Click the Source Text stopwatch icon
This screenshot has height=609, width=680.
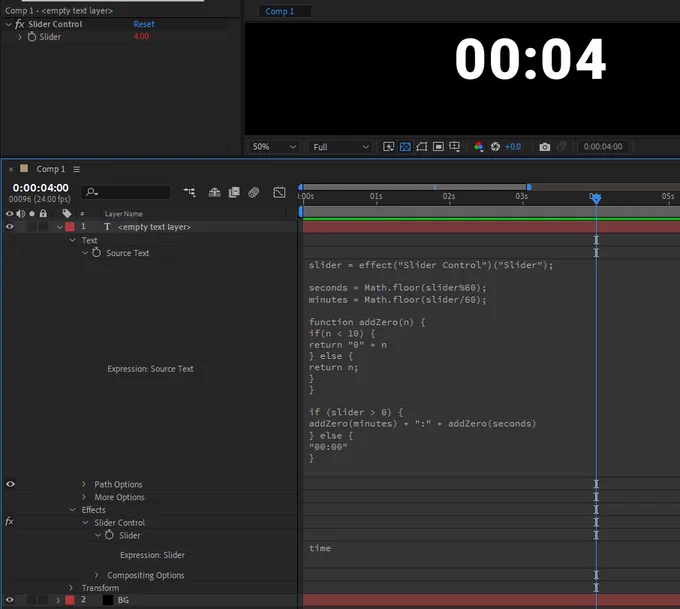[97, 253]
